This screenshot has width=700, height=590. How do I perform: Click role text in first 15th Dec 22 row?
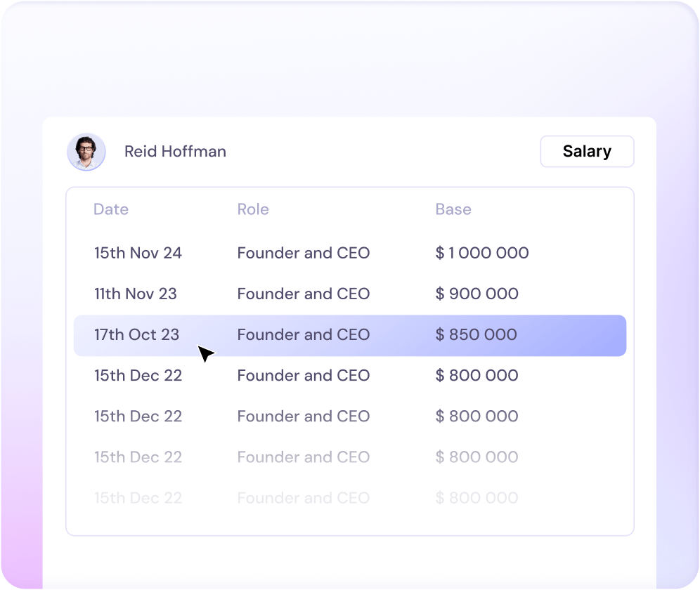pyautogui.click(x=304, y=375)
